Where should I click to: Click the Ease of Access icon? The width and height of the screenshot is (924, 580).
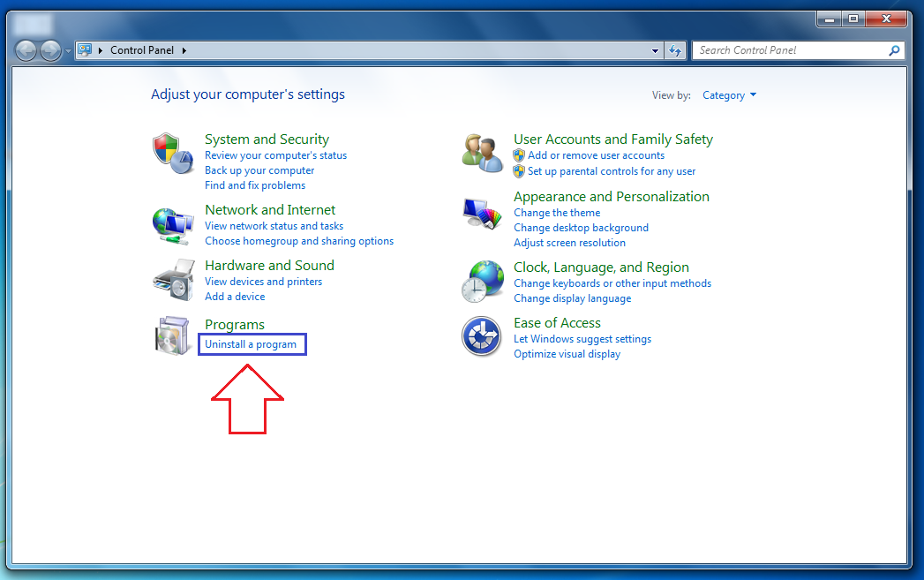coord(482,336)
